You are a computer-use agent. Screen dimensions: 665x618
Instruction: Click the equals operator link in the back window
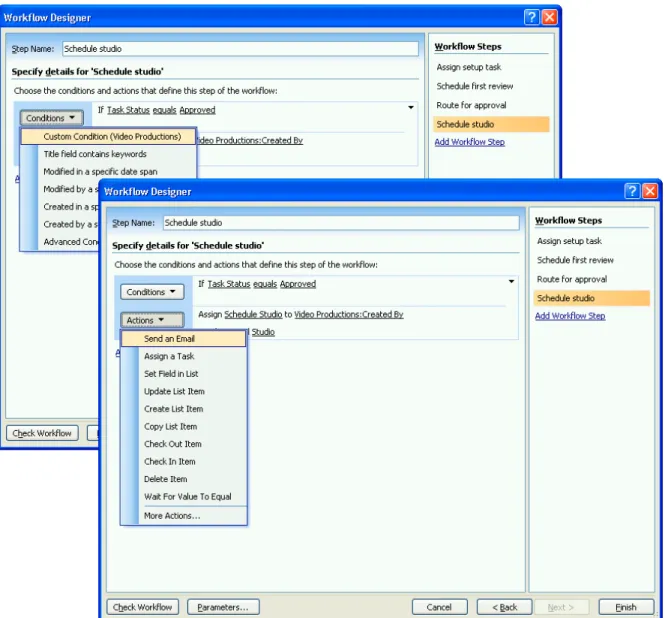pos(165,110)
